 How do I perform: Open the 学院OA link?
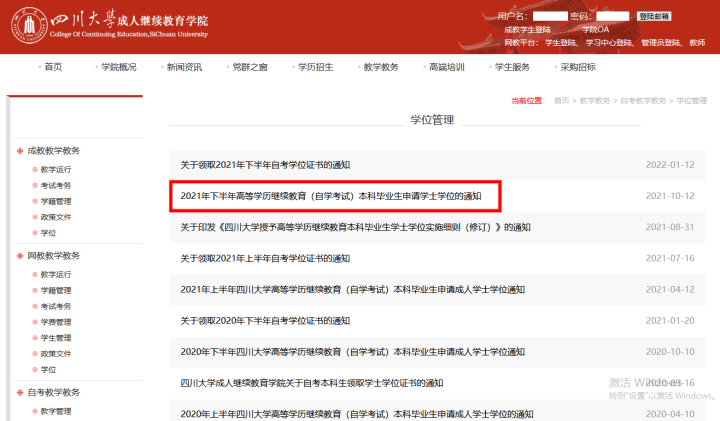pyautogui.click(x=596, y=30)
